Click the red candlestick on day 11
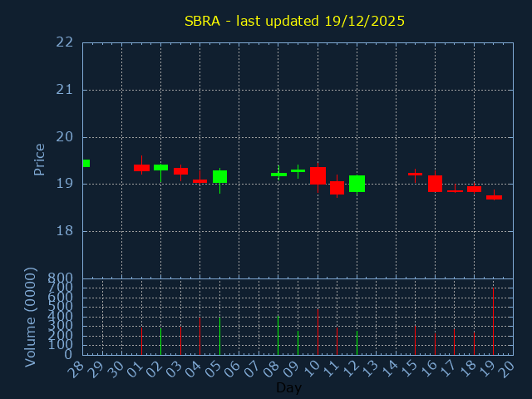 point(337,187)
